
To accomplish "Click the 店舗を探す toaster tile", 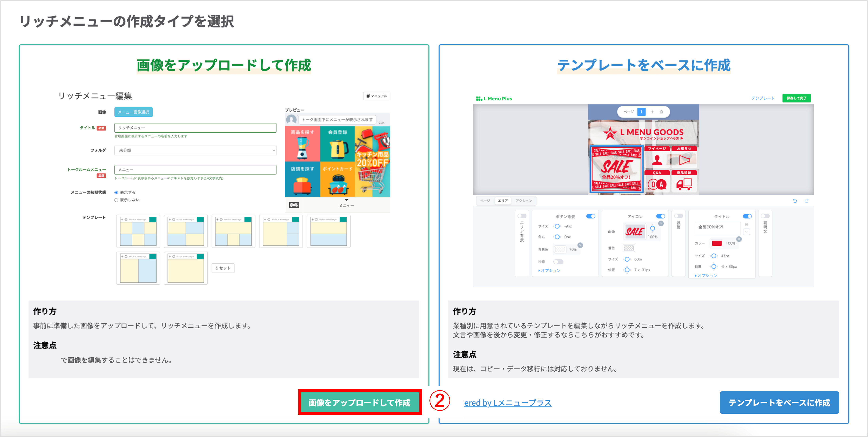I will pyautogui.click(x=302, y=180).
